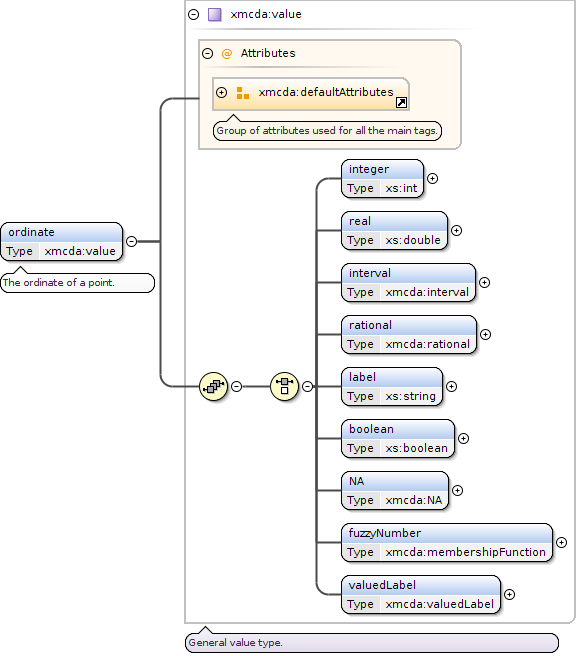This screenshot has height=656, width=577.
Task: Click the purple xmcda:value type icon
Action: [215, 15]
